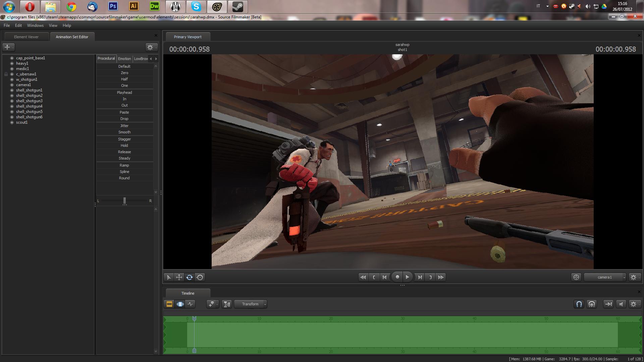Open Photoshop from the taskbar

[x=113, y=6]
